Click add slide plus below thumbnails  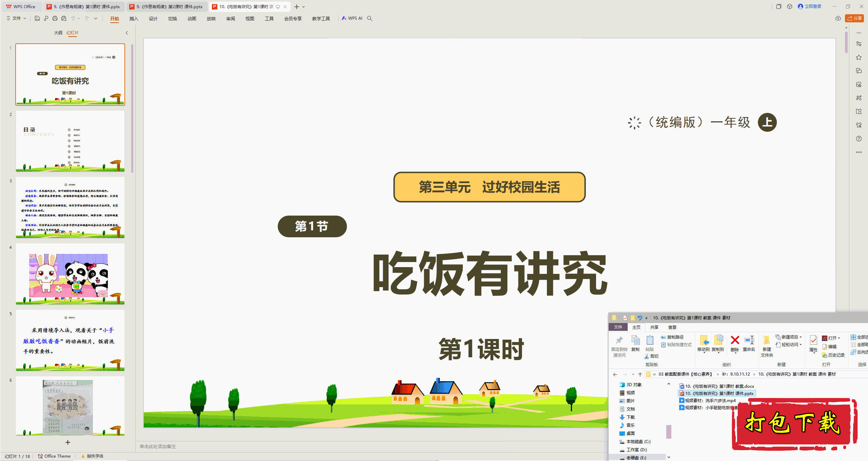[x=68, y=442]
